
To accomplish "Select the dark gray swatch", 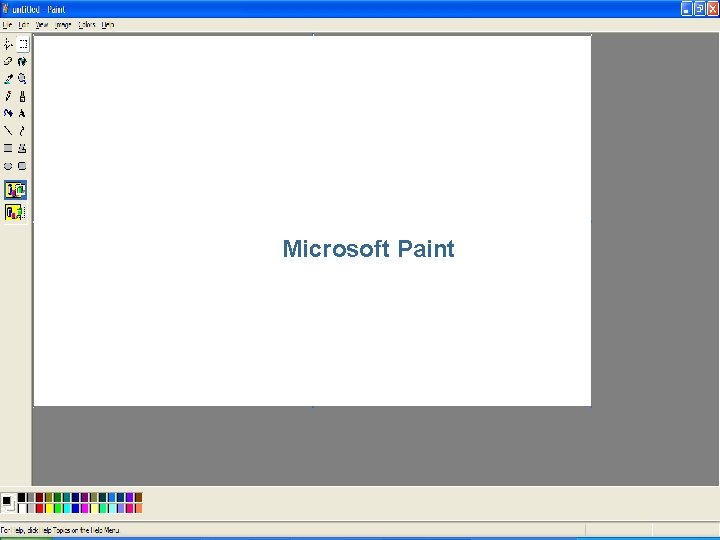I will (31, 497).
